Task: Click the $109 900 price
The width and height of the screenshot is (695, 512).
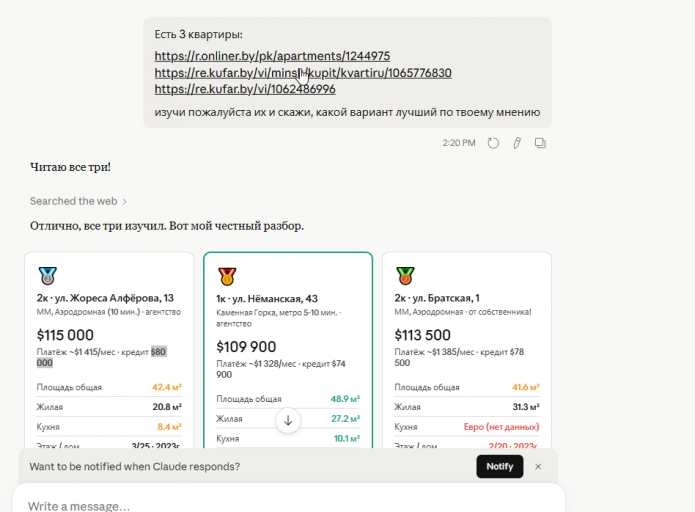Action: (246, 347)
